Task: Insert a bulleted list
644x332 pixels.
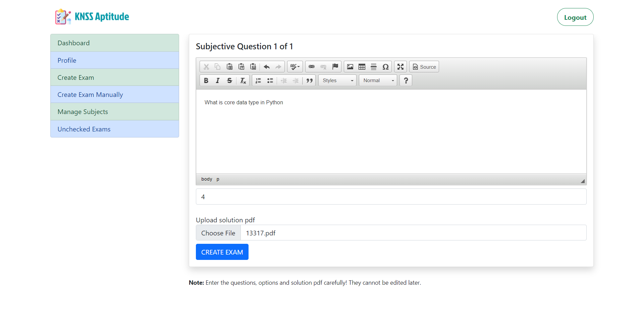Action: [x=270, y=80]
